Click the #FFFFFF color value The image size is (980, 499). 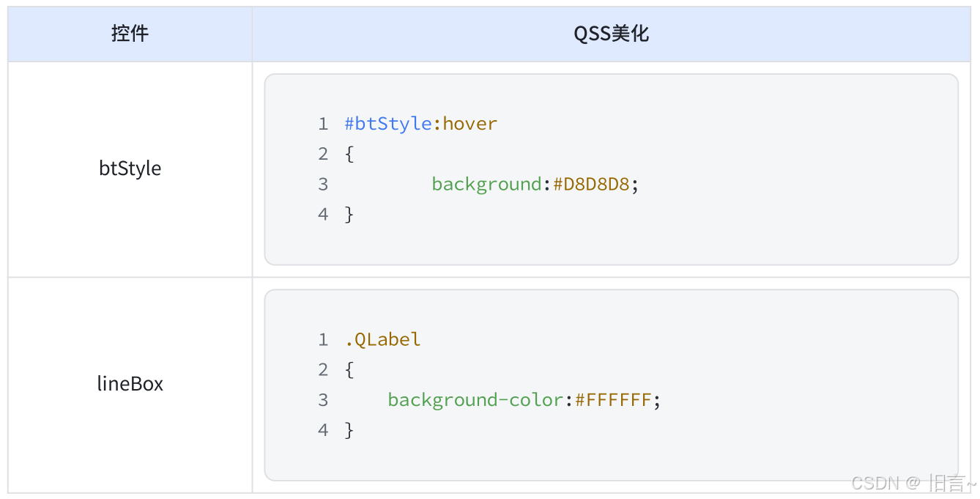(x=613, y=400)
